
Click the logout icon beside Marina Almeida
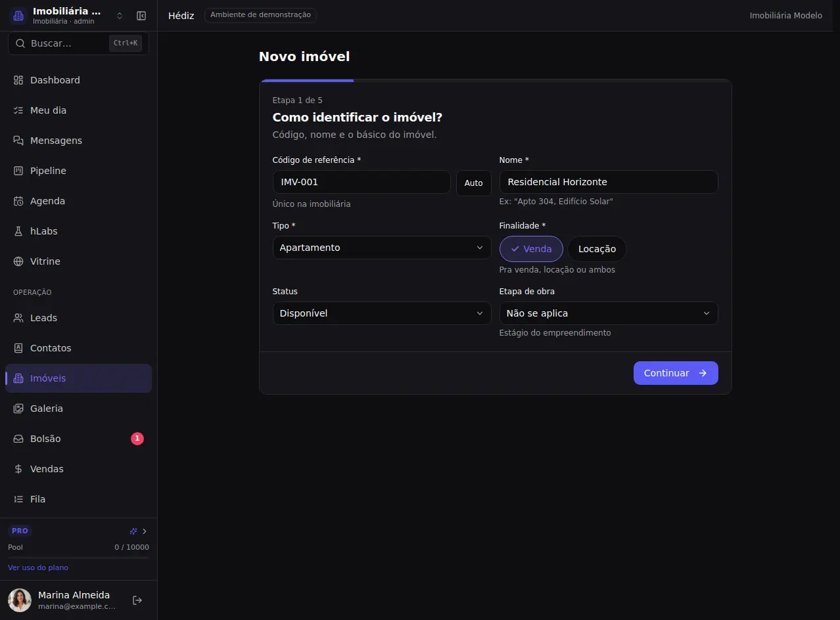point(137,600)
